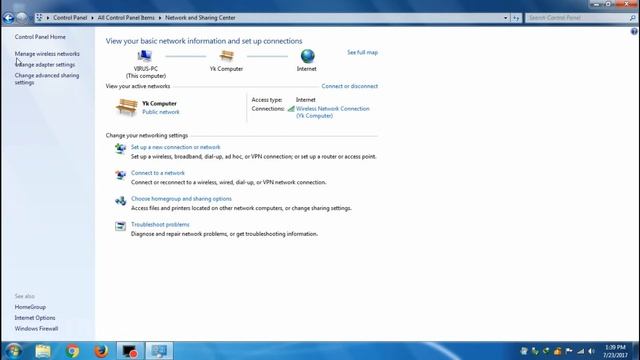Click the large bench icon under active networks
The width and height of the screenshot is (640, 360).
pos(127,107)
